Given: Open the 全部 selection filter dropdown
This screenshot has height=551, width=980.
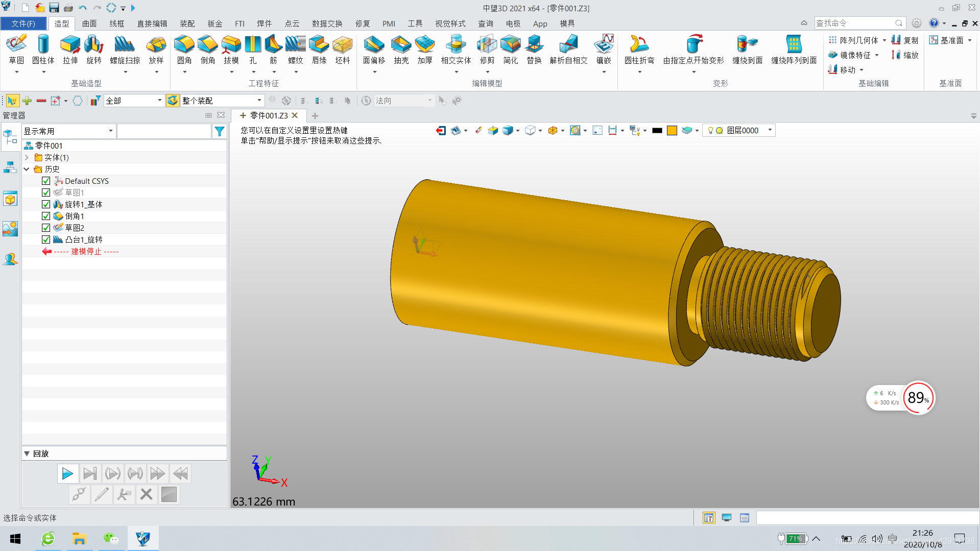Looking at the screenshot, I should click(134, 101).
